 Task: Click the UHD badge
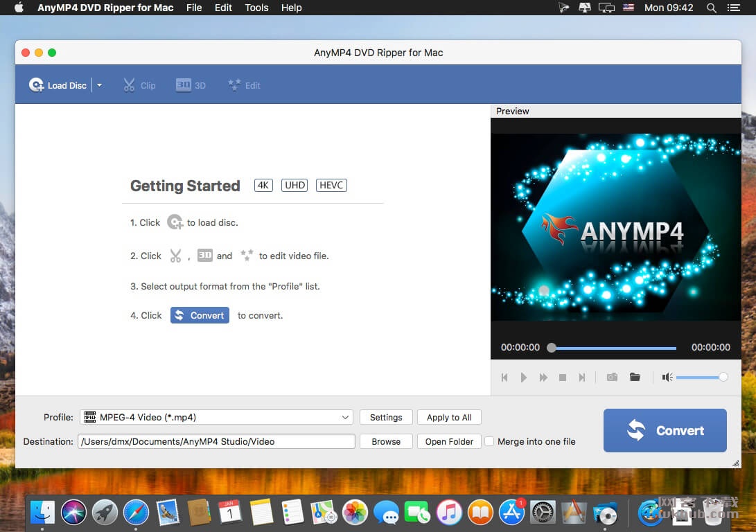pyautogui.click(x=295, y=185)
